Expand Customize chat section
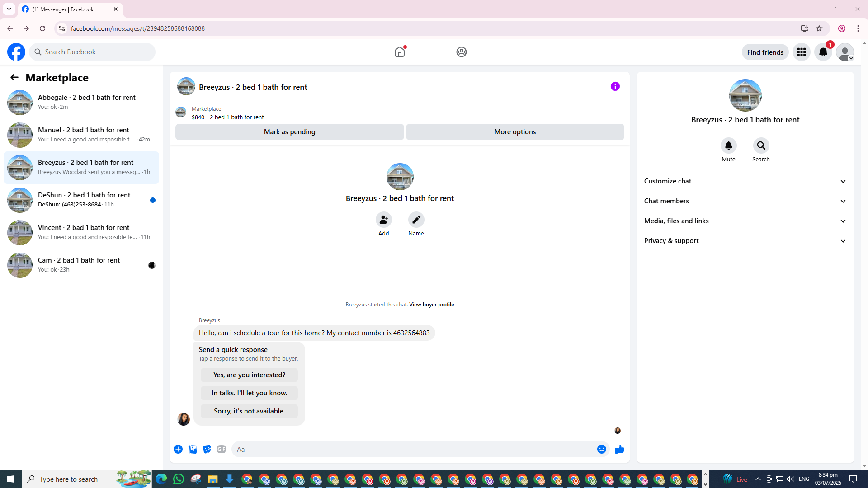The height and width of the screenshot is (488, 868). (x=745, y=181)
